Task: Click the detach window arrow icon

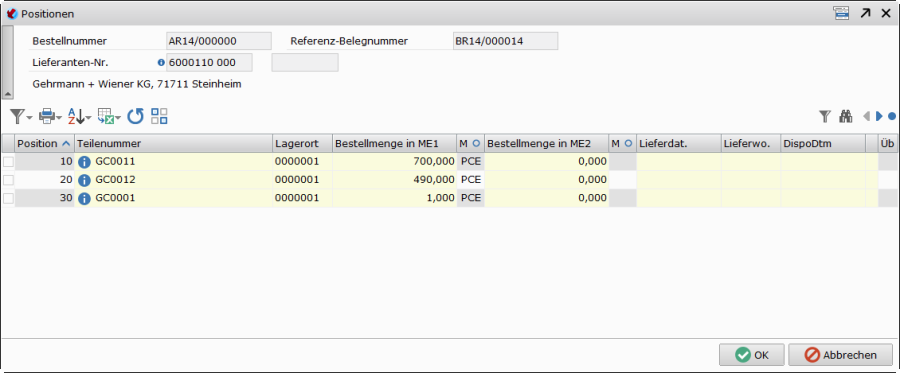Action: coord(866,13)
